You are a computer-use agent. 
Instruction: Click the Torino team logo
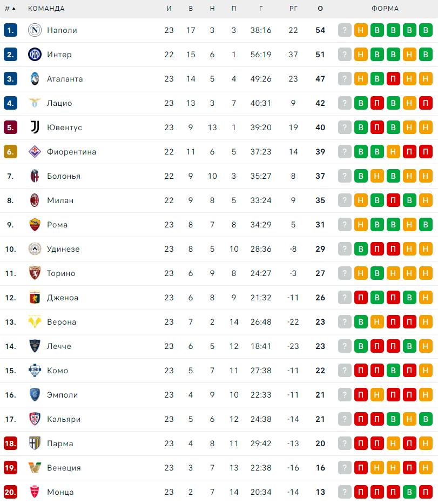click(x=35, y=273)
